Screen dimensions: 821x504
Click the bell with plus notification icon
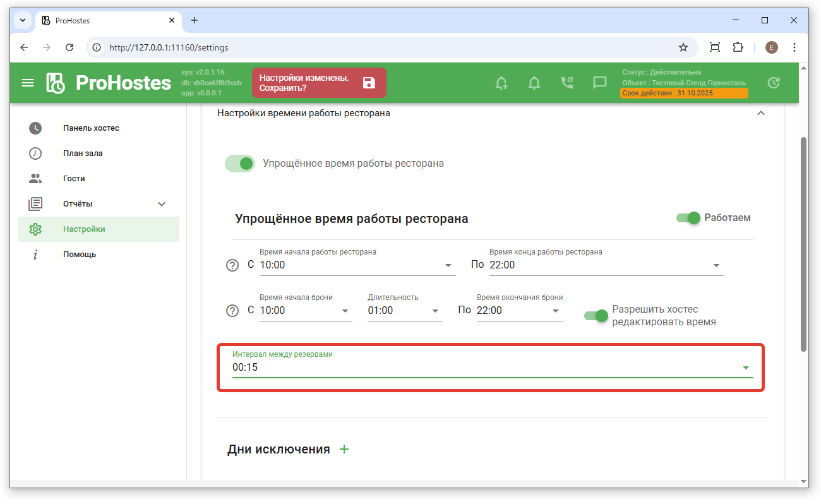tap(501, 83)
